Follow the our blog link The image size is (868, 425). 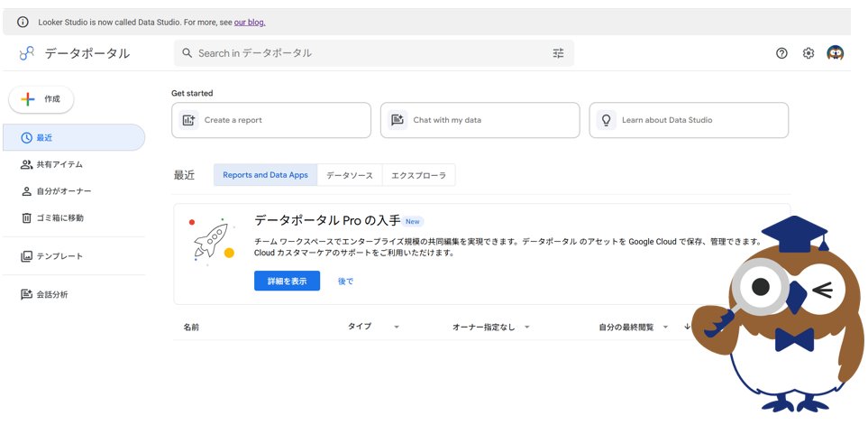point(250,23)
